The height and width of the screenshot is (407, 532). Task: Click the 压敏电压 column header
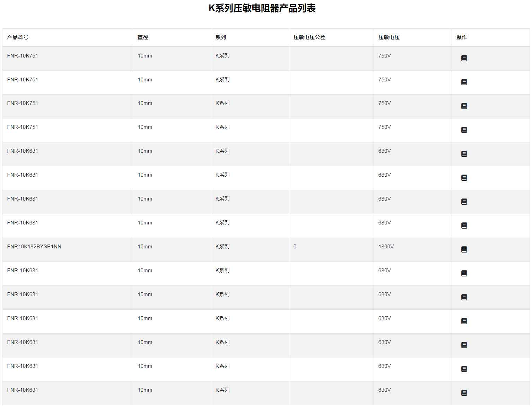click(x=389, y=37)
